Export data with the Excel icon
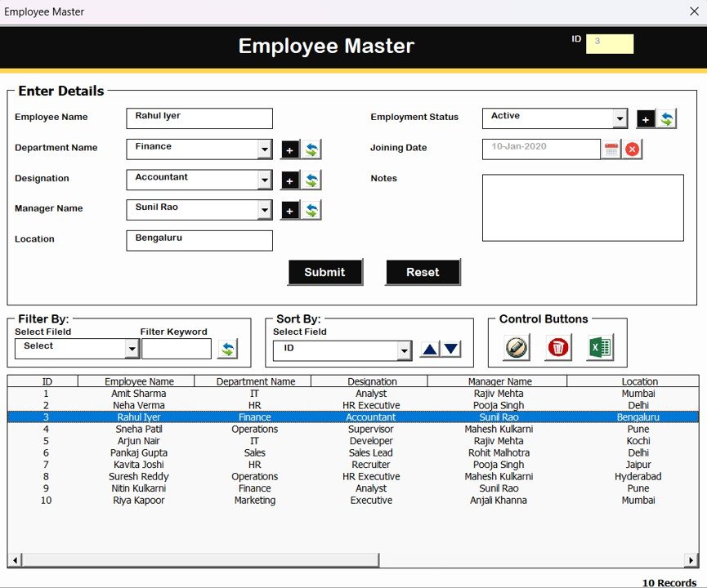This screenshot has height=588, width=707. (600, 348)
